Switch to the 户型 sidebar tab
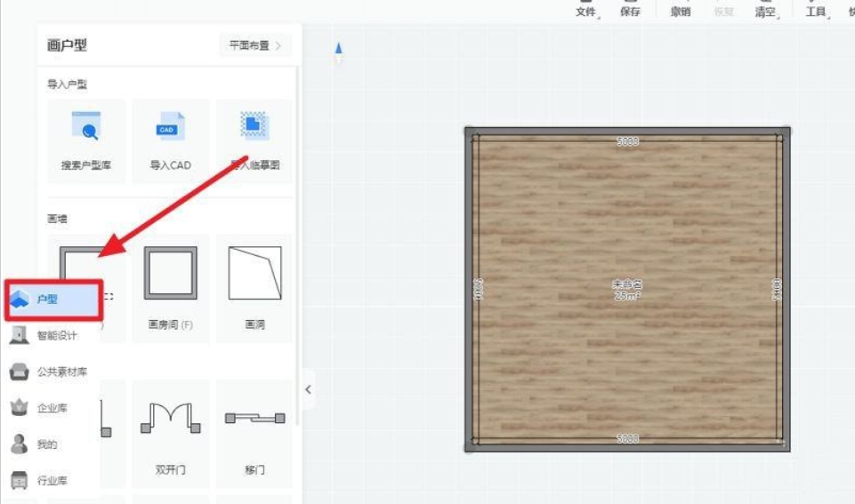The image size is (855, 504). pyautogui.click(x=53, y=300)
